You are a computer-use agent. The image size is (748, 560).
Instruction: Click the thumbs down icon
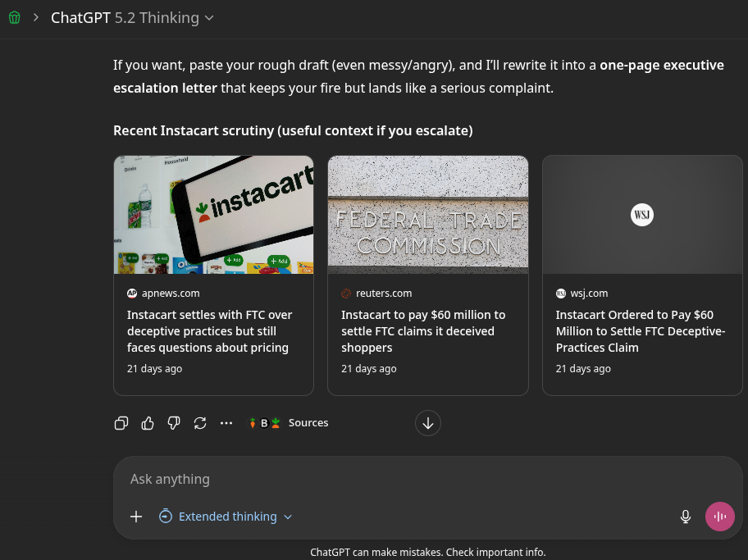point(174,423)
